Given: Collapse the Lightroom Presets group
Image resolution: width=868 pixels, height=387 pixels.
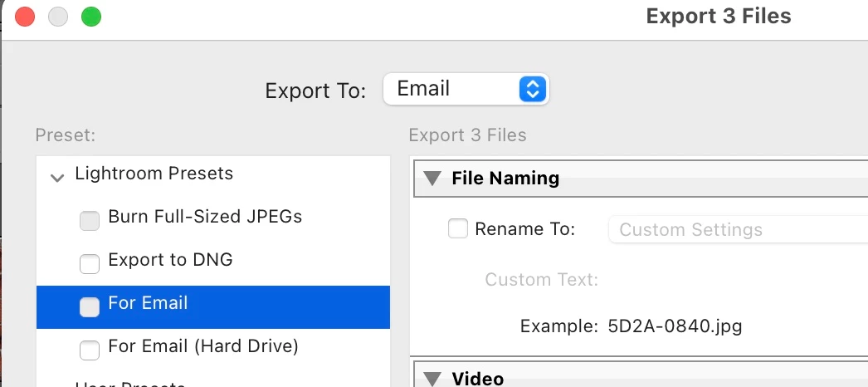Looking at the screenshot, I should [57, 178].
